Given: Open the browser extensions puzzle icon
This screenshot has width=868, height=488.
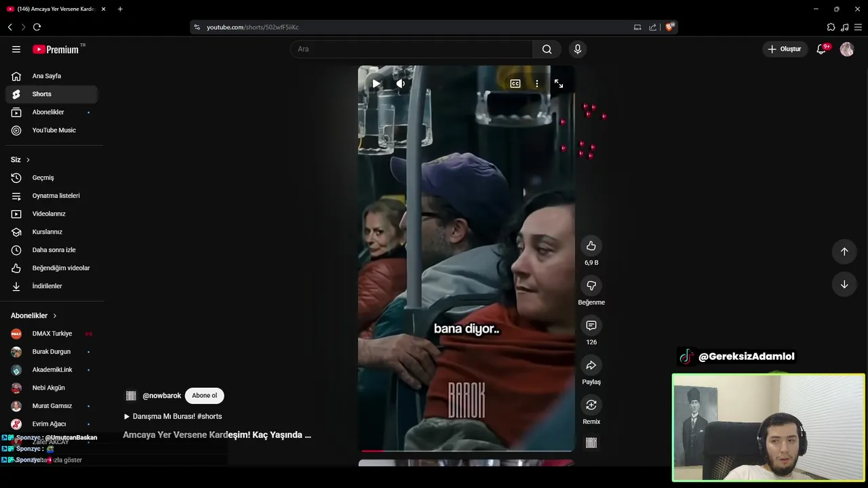Looking at the screenshot, I should click(831, 27).
